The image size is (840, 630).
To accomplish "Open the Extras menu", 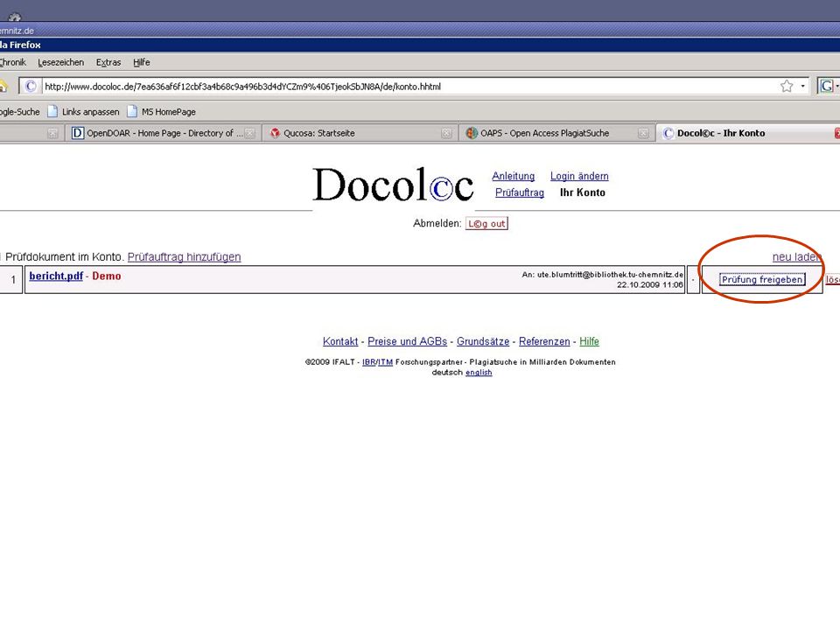I will coord(108,62).
